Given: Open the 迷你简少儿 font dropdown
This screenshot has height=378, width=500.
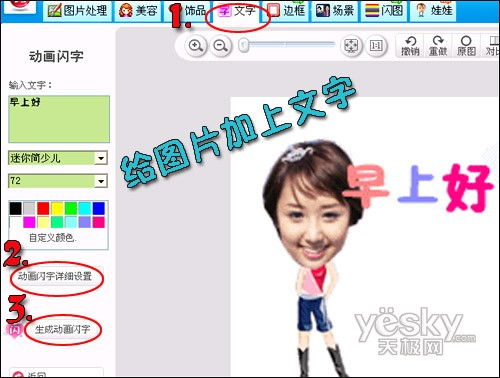Looking at the screenshot, I should click(58, 158).
